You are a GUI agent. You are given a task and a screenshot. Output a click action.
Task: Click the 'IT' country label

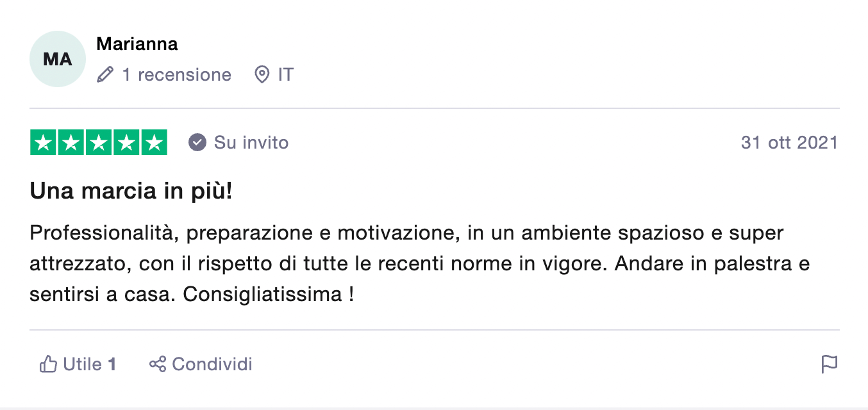pyautogui.click(x=283, y=74)
